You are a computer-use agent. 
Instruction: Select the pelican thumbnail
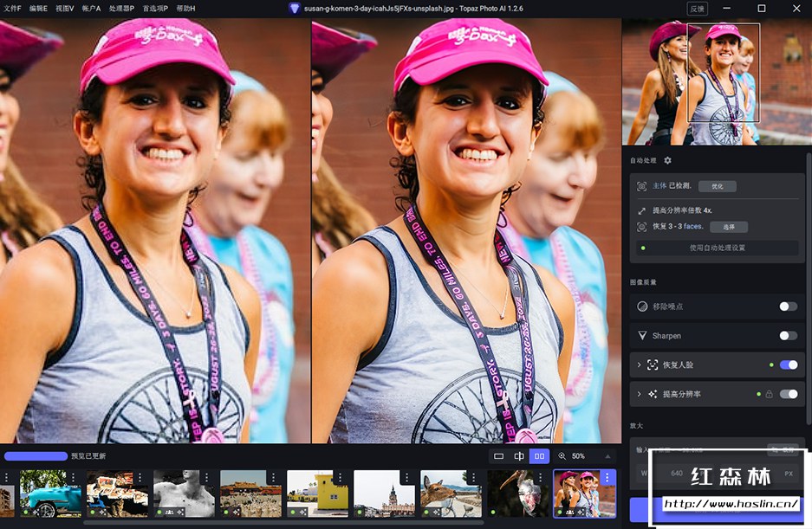[x=518, y=494]
